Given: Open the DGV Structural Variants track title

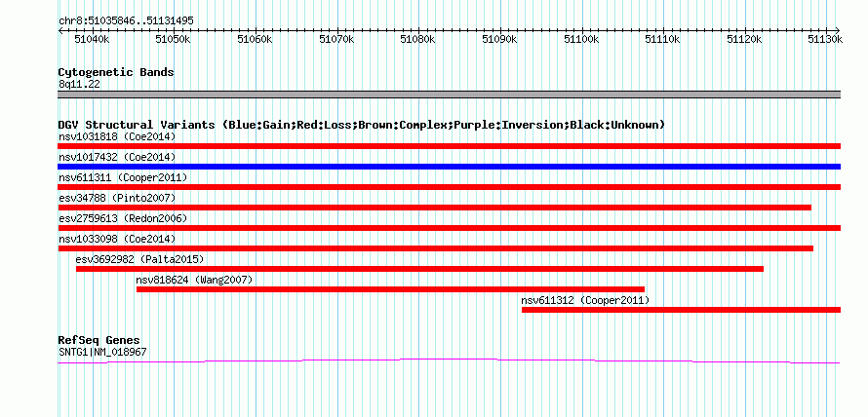Looking at the screenshot, I should point(361,125).
